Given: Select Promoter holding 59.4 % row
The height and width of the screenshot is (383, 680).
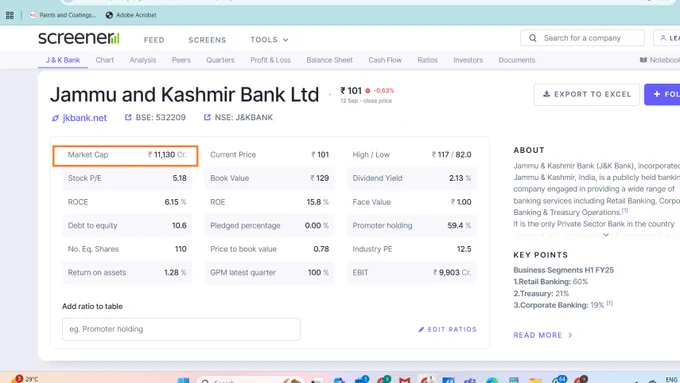Looking at the screenshot, I should 412,226.
